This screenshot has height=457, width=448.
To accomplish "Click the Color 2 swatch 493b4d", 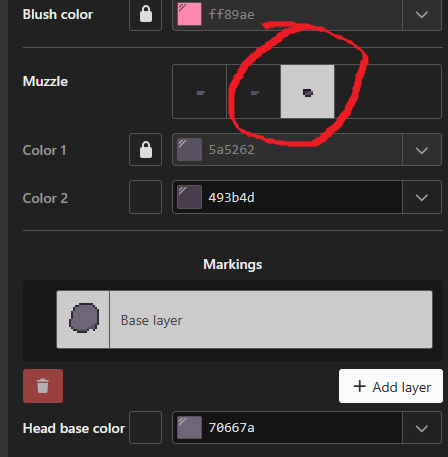I will click(x=189, y=197).
